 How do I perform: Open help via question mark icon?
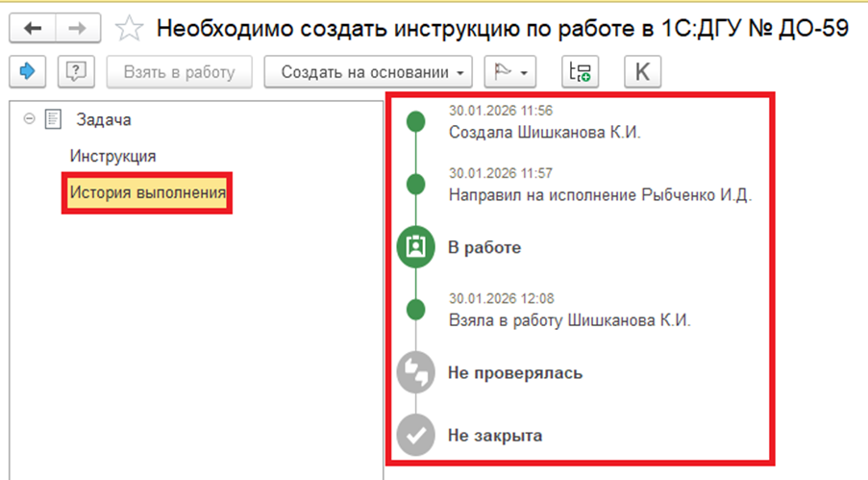point(75,72)
